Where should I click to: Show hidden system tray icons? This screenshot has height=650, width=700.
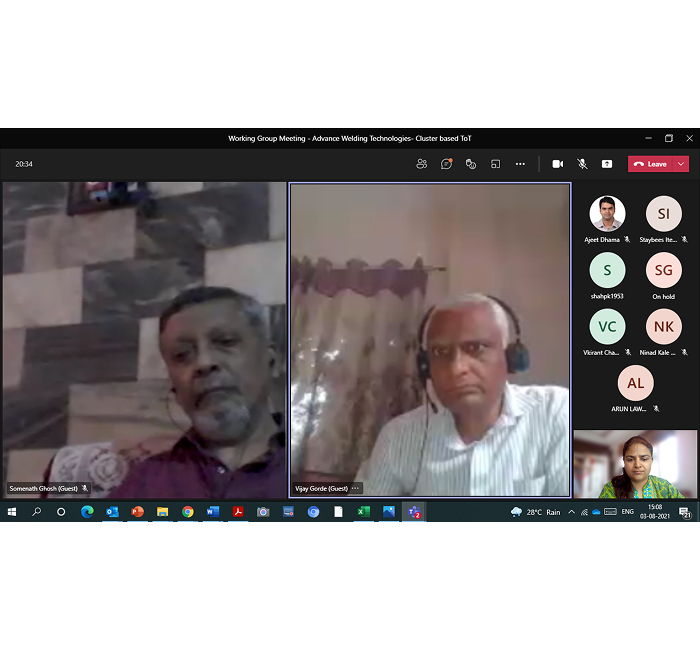571,512
